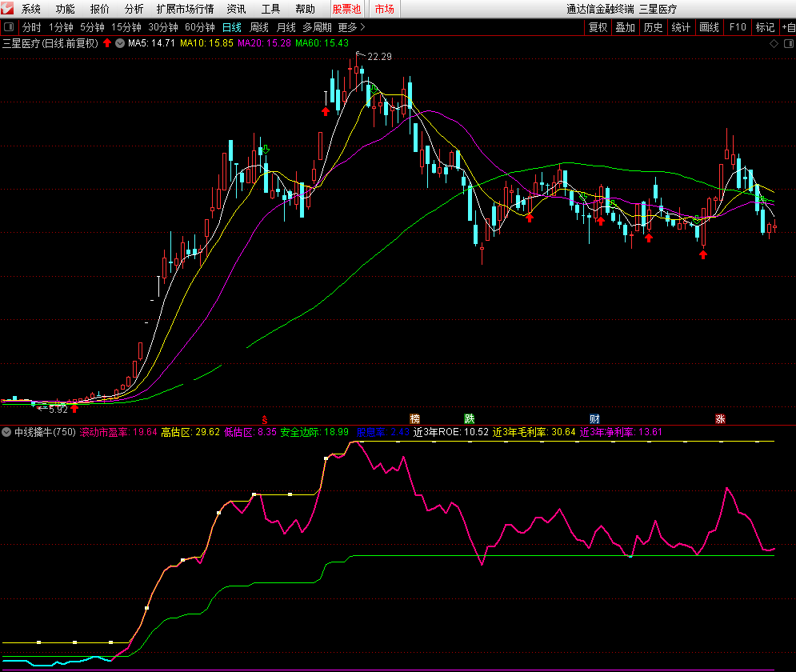The width and height of the screenshot is (796, 672).
Task: Click the diamond icon above the chart
Action: tap(774, 44)
